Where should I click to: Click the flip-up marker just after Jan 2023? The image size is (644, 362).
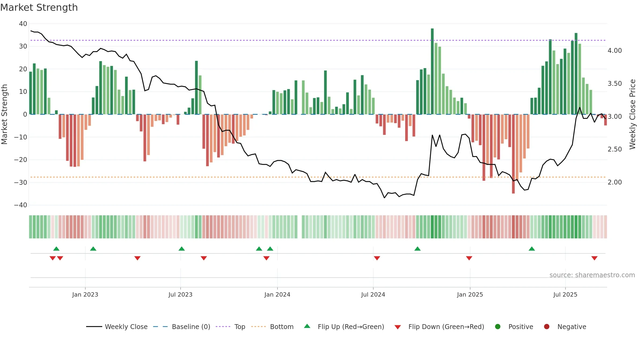tap(93, 249)
